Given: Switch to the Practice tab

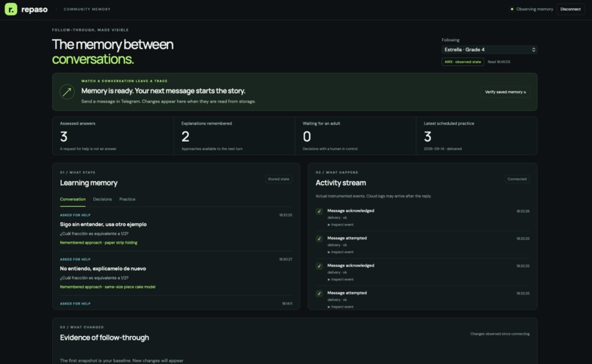Looking at the screenshot, I should [127, 199].
